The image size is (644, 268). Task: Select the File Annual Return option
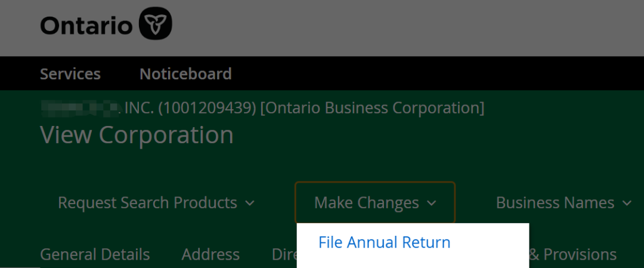click(x=385, y=242)
